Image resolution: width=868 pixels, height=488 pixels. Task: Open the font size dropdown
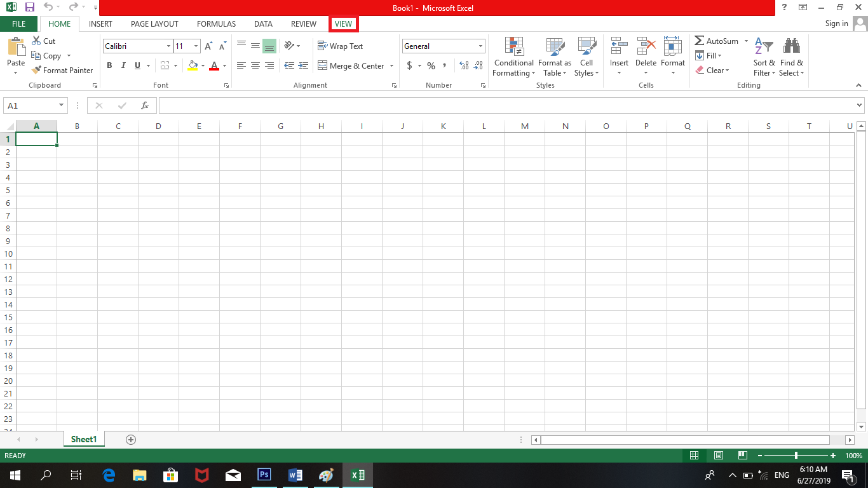(195, 46)
